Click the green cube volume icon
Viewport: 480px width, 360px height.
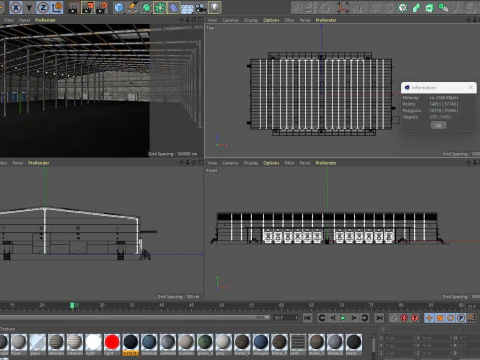[x=430, y=7]
